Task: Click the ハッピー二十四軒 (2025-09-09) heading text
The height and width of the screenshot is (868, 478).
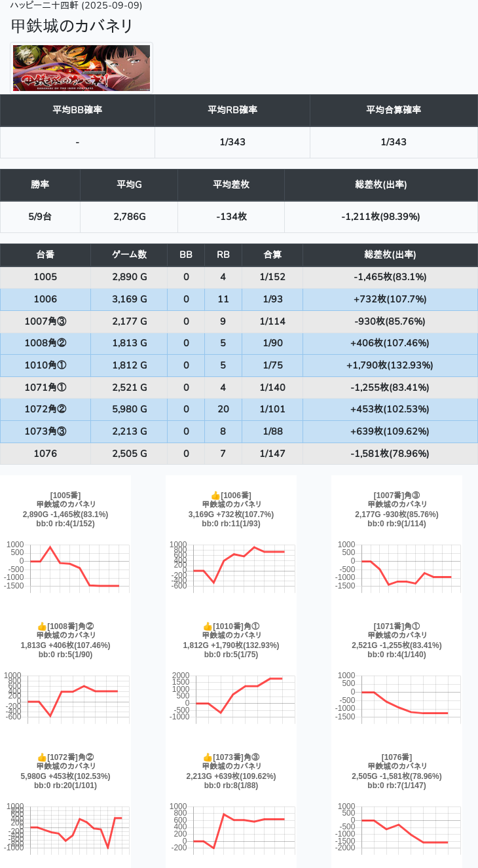Action: (x=77, y=5)
